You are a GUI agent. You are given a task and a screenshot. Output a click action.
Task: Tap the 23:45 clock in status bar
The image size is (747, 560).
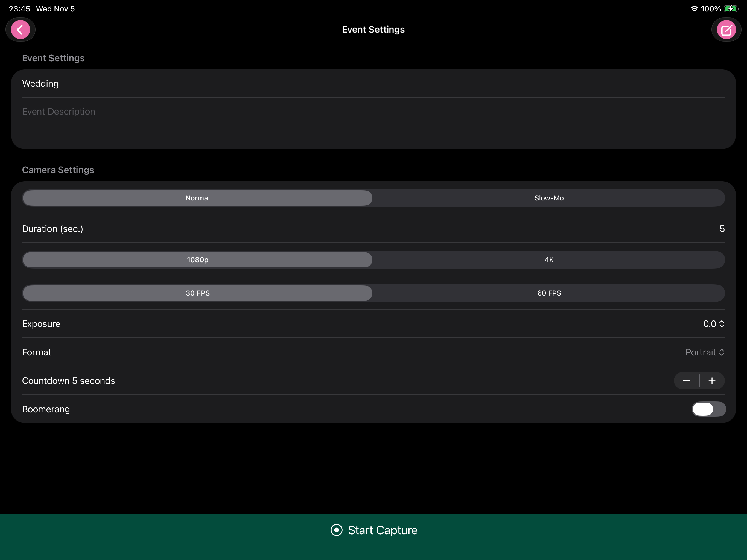[19, 9]
